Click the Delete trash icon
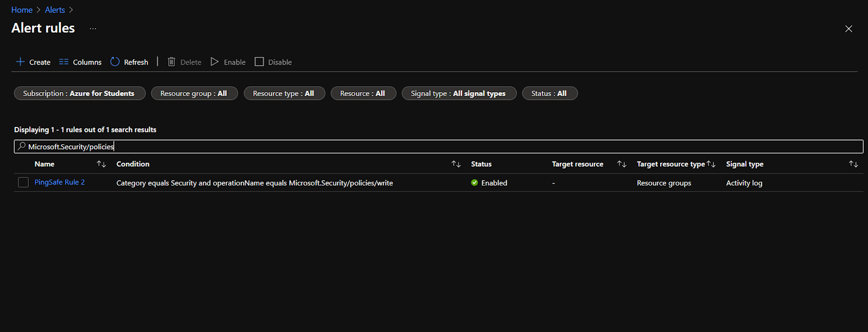Image resolution: width=868 pixels, height=332 pixels. coord(171,62)
